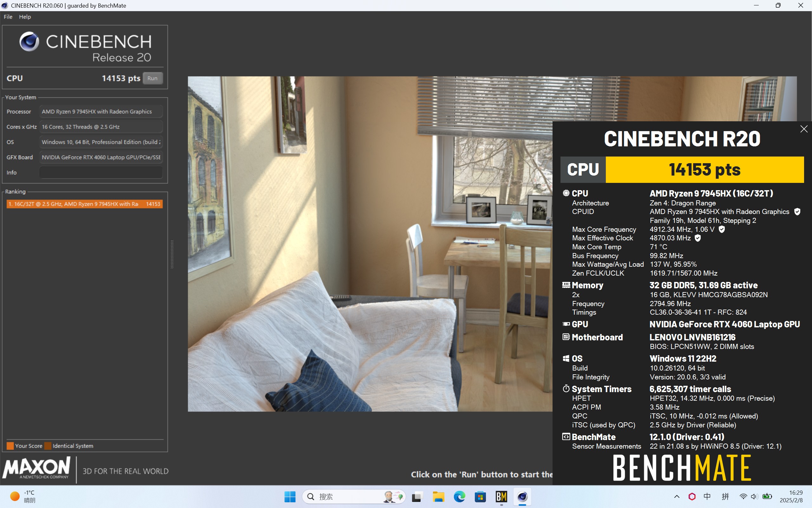Screen dimensions: 812x508
Task: Click the Memory module icon
Action: pos(566,285)
